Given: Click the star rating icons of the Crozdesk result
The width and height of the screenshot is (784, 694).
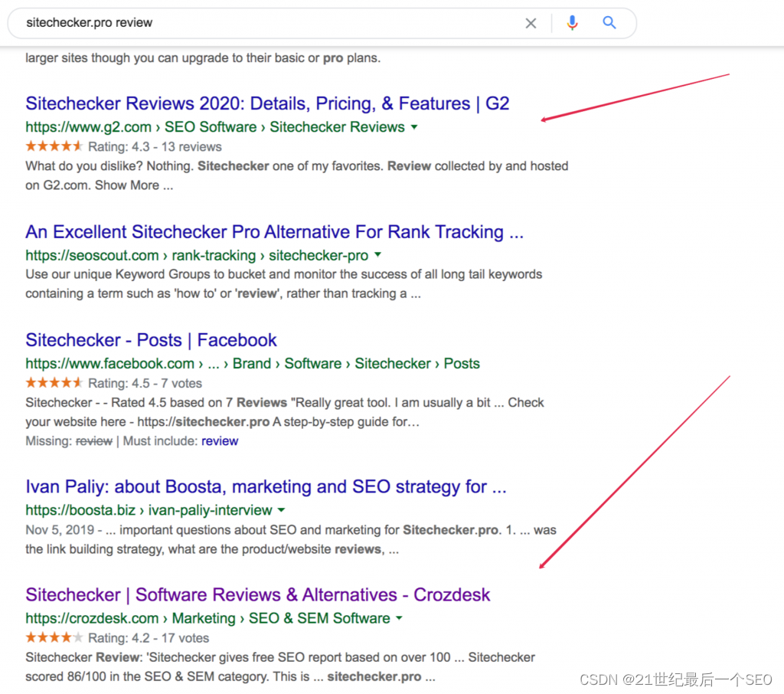Looking at the screenshot, I should pyautogui.click(x=54, y=637).
